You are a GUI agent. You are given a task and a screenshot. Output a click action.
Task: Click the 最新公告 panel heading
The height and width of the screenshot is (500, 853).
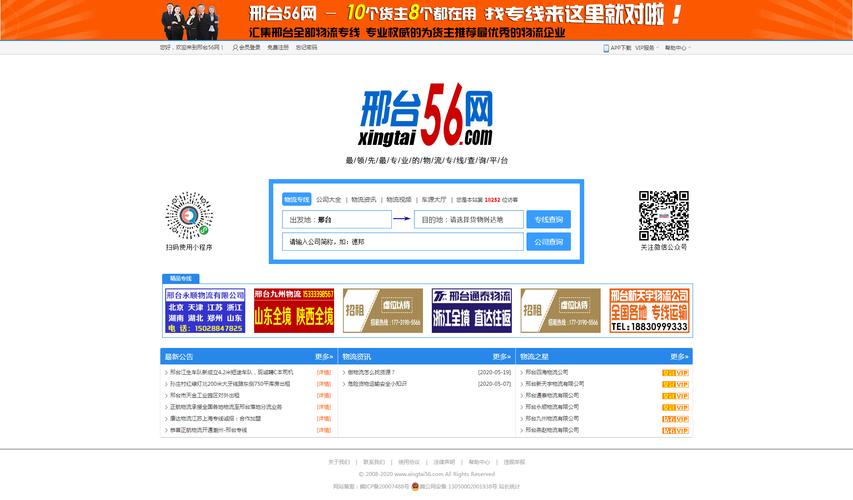click(x=179, y=357)
